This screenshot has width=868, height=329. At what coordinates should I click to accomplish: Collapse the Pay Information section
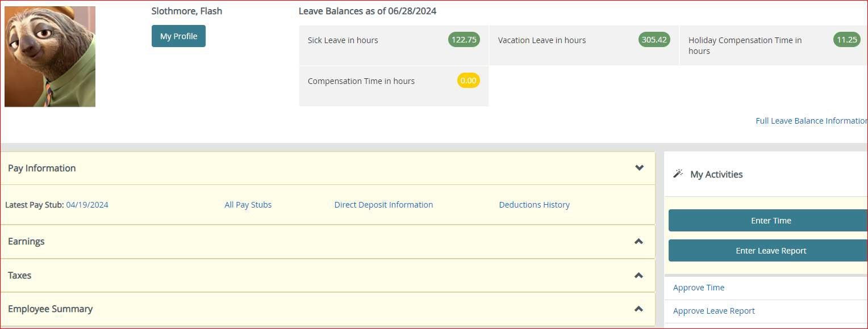(639, 168)
